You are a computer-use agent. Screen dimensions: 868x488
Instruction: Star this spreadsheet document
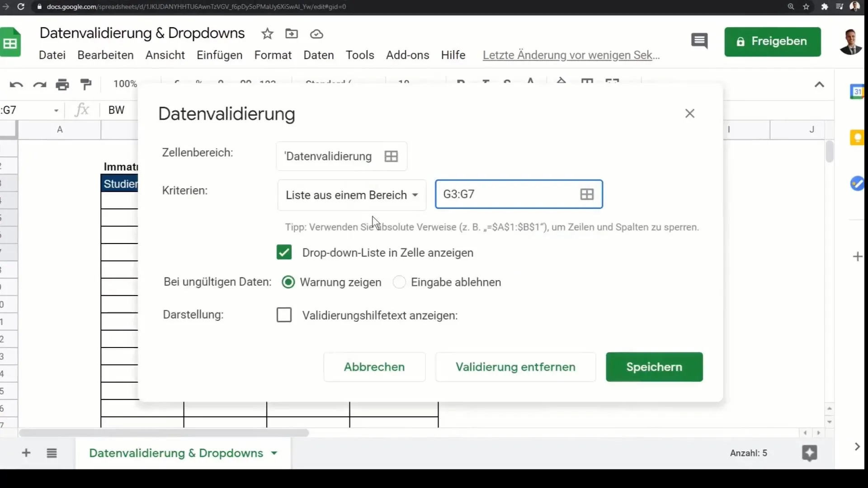[x=267, y=34]
